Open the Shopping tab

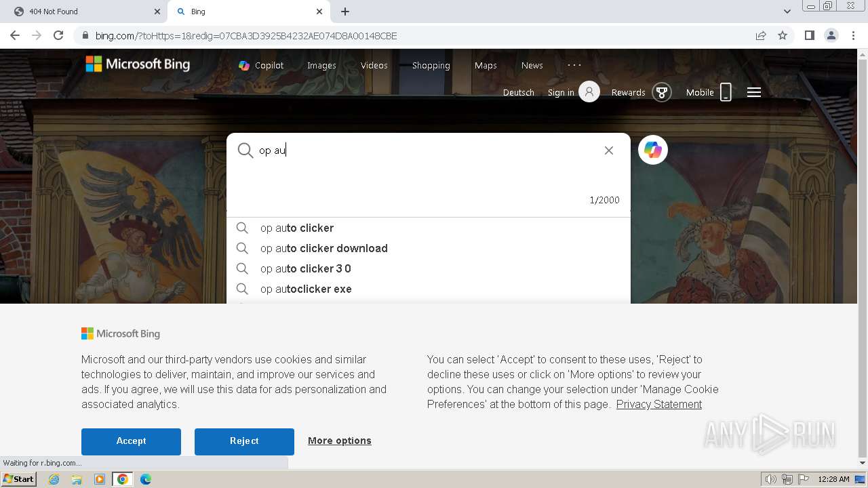[431, 65]
